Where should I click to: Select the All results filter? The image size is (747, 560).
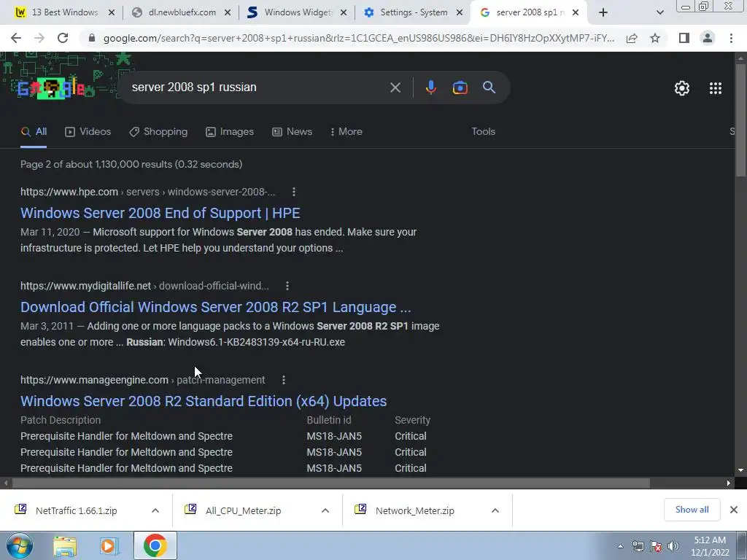click(34, 132)
